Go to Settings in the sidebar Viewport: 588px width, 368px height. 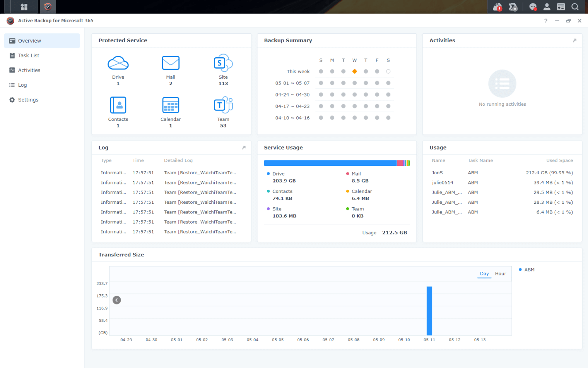tap(28, 100)
